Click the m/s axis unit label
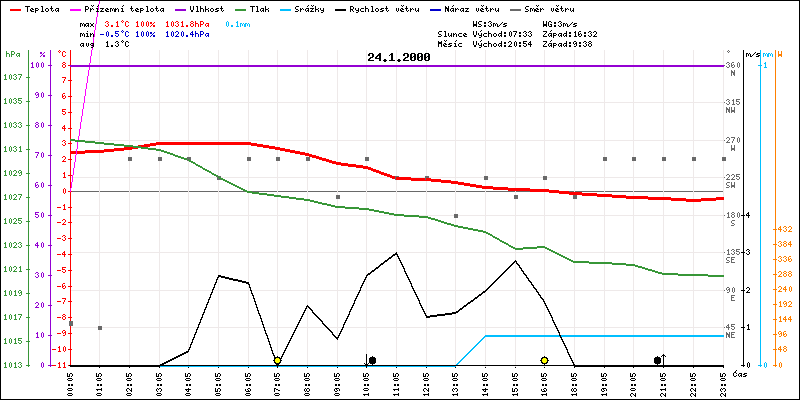The image size is (800, 400). pos(752,54)
